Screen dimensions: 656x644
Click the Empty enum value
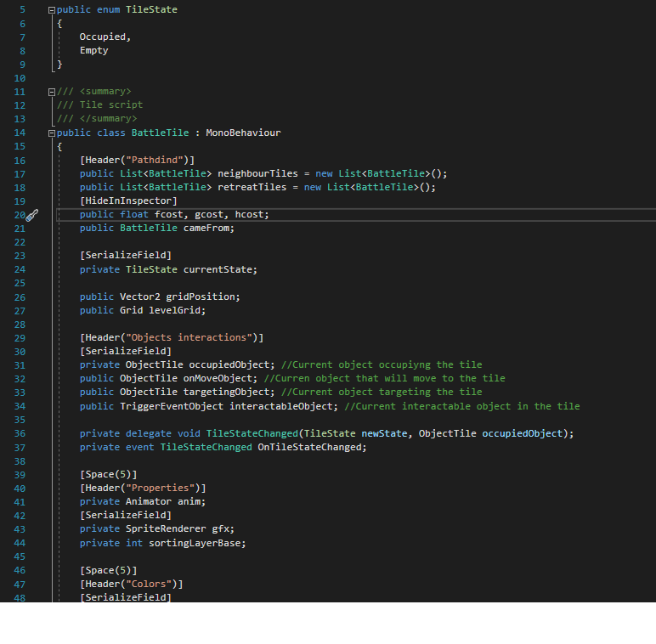coord(93,50)
